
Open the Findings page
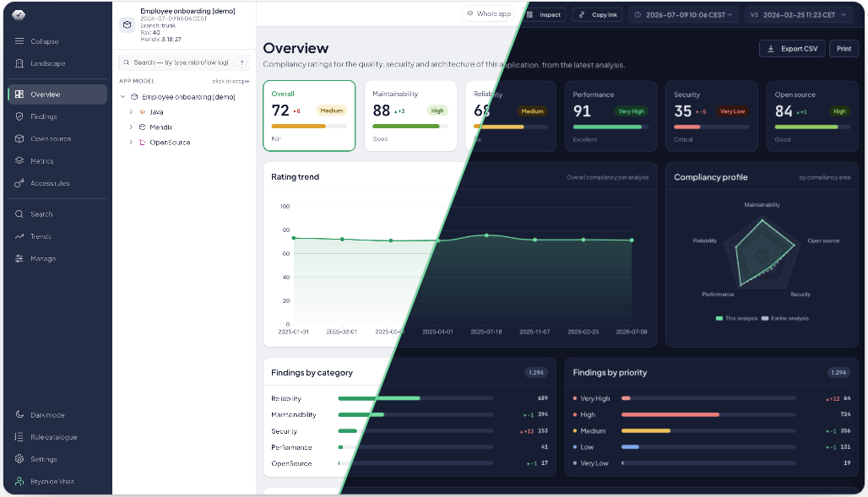tap(57, 116)
